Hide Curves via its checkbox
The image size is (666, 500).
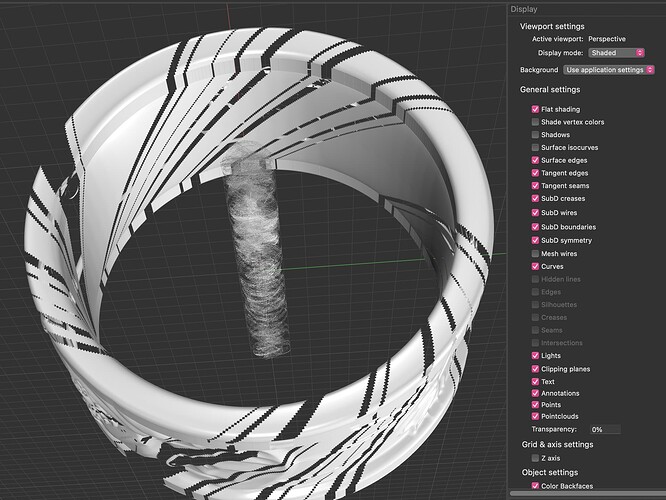click(x=535, y=266)
